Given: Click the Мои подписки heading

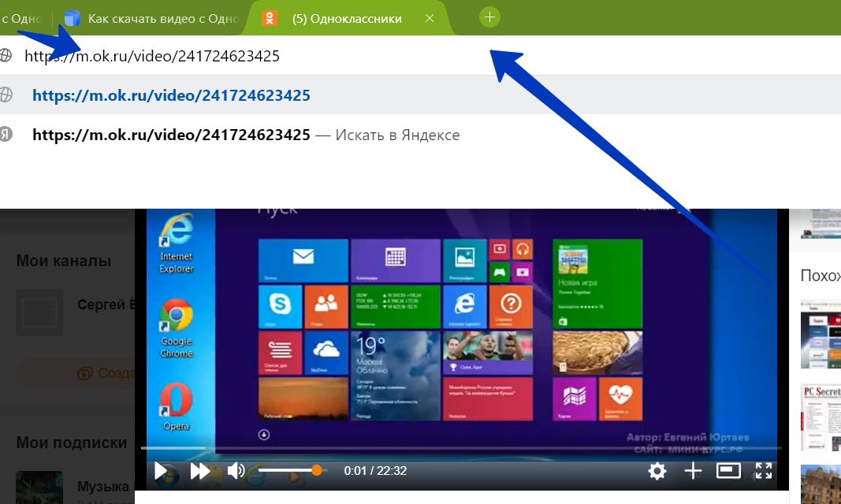Looking at the screenshot, I should tap(72, 443).
